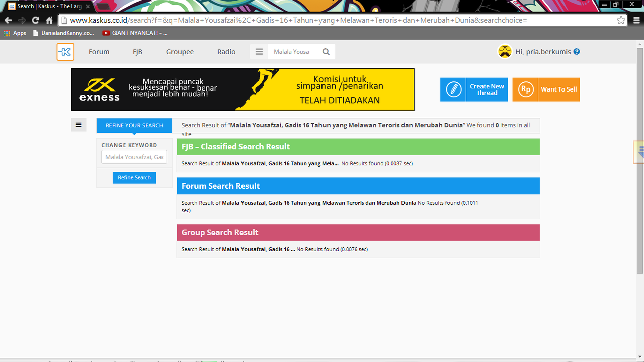The height and width of the screenshot is (362, 644).
Task: Click user avatar mustache icon
Action: (505, 51)
